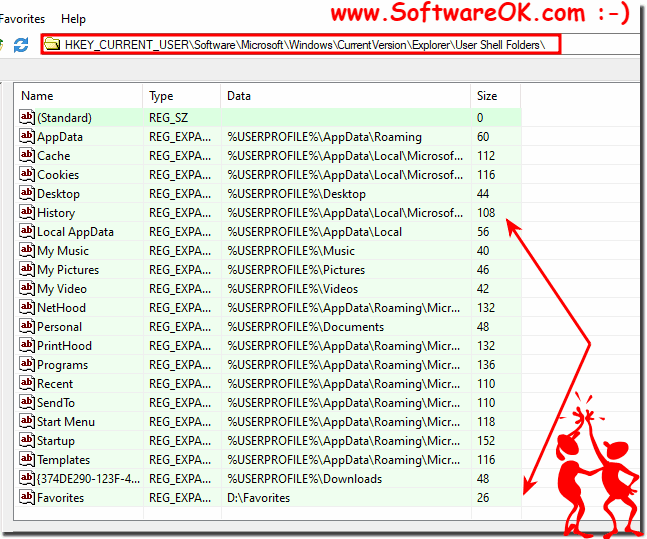Select the Recent value icon

[27, 383]
